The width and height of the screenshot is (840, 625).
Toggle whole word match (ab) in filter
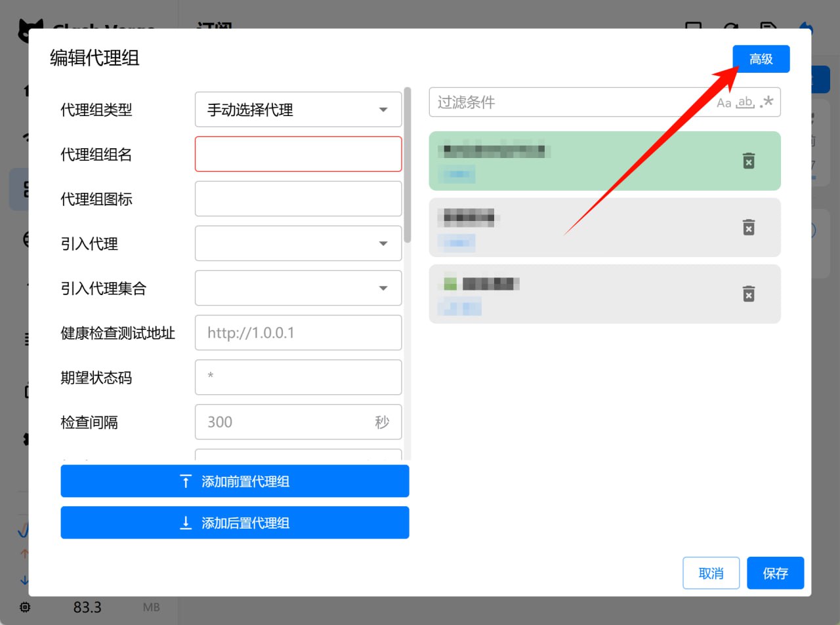745,103
